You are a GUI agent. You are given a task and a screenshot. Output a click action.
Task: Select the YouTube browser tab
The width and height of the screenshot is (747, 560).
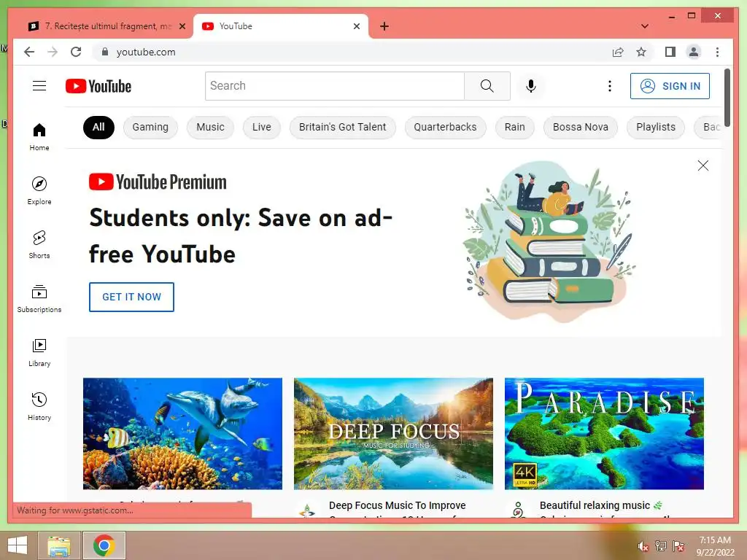click(x=281, y=26)
